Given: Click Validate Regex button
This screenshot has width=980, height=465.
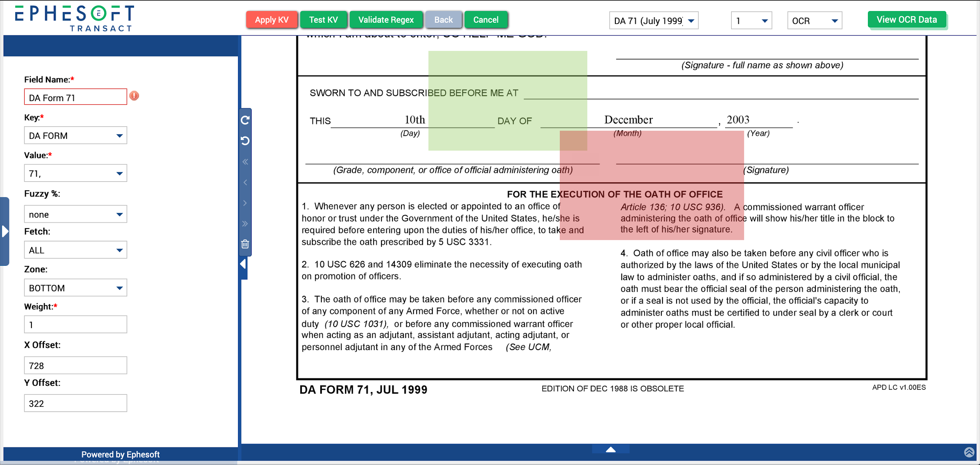Looking at the screenshot, I should [386, 20].
